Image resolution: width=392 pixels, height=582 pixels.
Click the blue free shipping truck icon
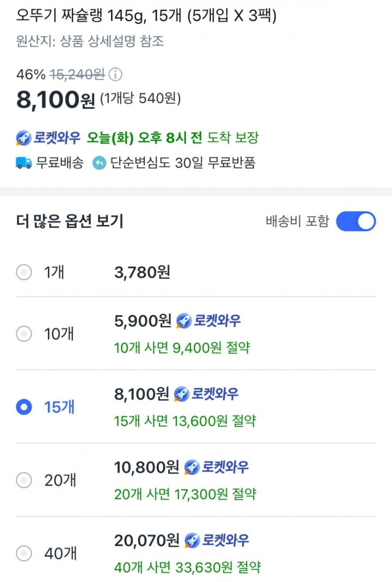pyautogui.click(x=24, y=163)
